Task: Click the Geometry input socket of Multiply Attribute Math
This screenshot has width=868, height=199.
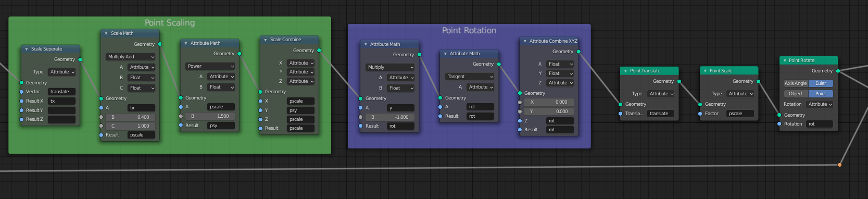Action: 360,98
